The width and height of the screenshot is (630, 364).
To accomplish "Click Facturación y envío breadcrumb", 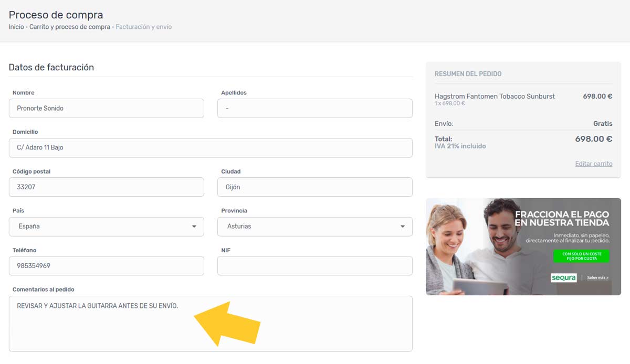I will click(x=144, y=27).
